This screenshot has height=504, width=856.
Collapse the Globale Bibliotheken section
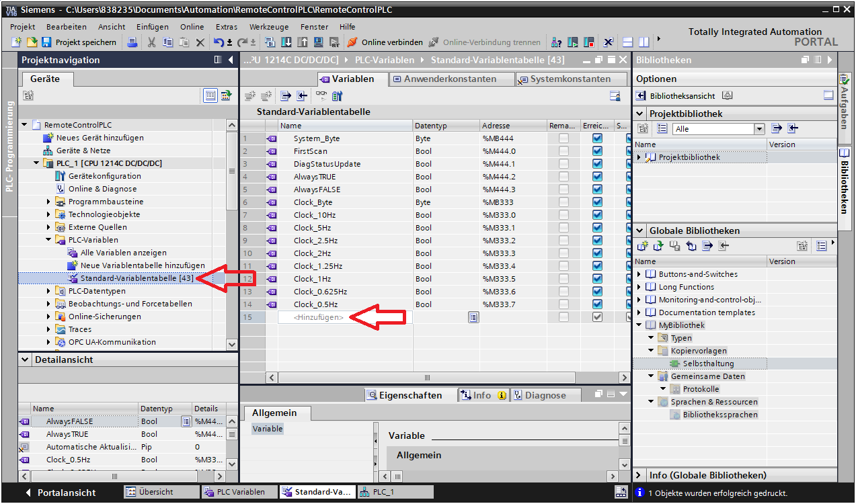pyautogui.click(x=639, y=230)
